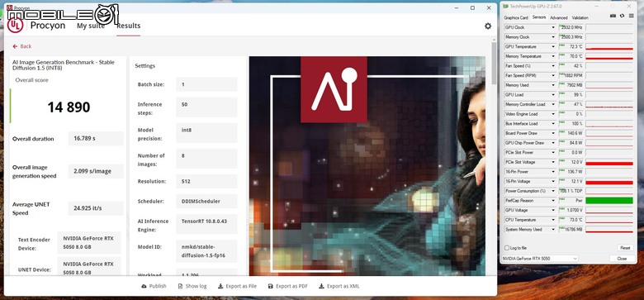
Task: Click the 16-Pin Voltage red graph
Action: 609,181
